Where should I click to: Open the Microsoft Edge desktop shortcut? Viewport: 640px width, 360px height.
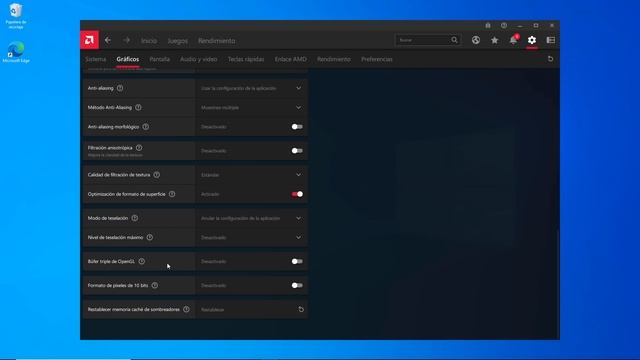click(16, 52)
